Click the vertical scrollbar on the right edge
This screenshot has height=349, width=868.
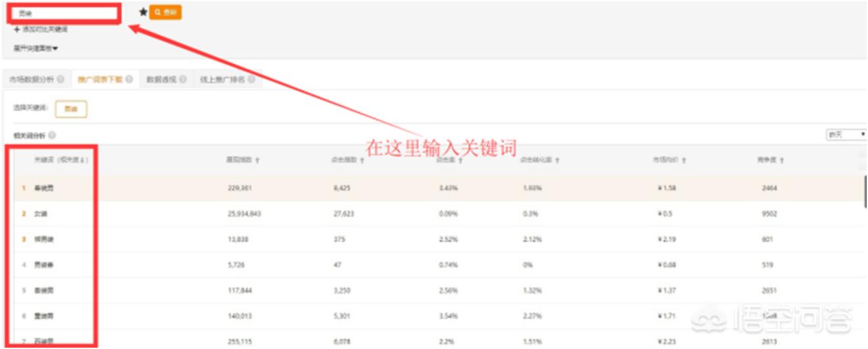(864, 191)
